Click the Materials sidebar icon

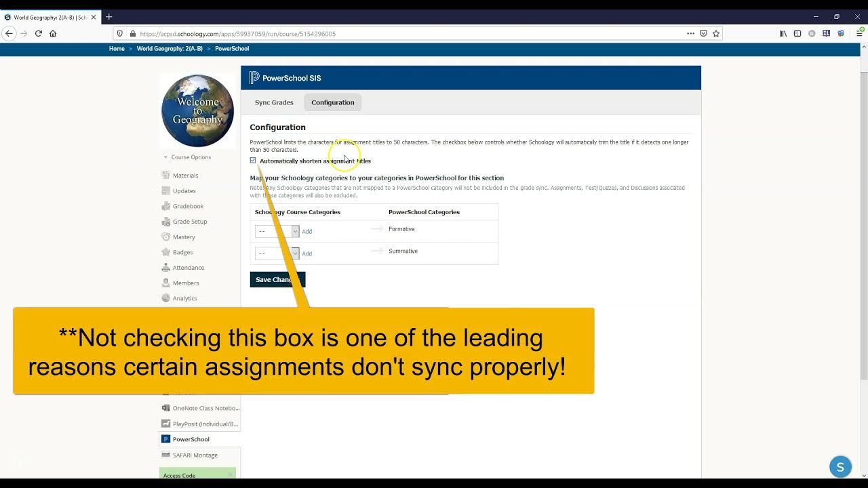click(x=166, y=176)
